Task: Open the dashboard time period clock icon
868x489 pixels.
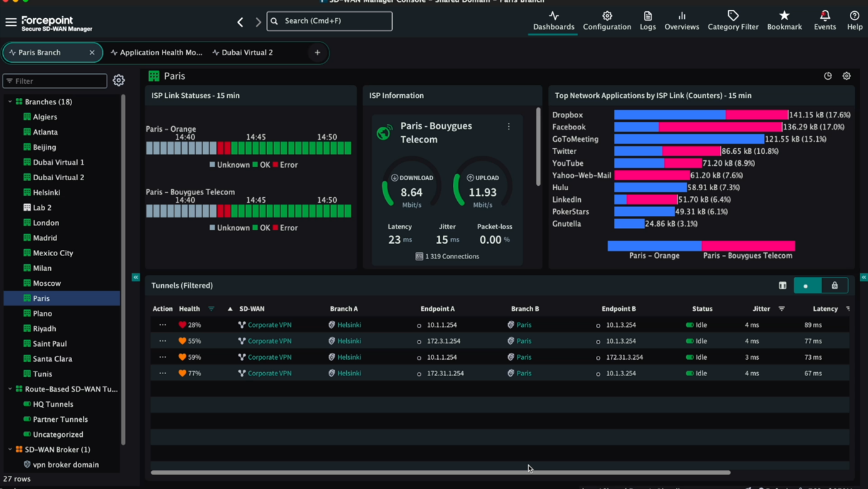Action: coord(828,76)
